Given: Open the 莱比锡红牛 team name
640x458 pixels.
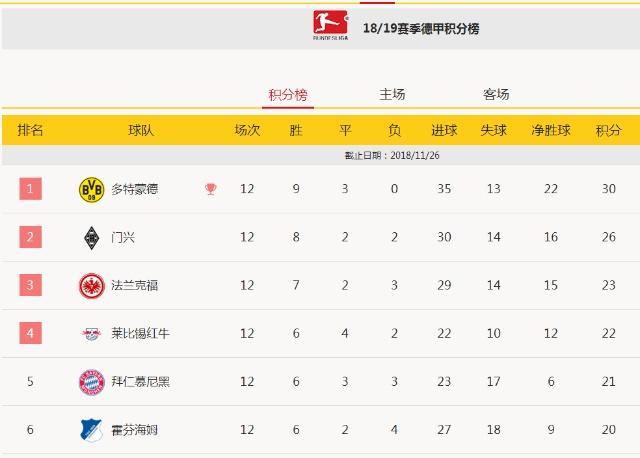Looking at the screenshot, I should coord(140,333).
